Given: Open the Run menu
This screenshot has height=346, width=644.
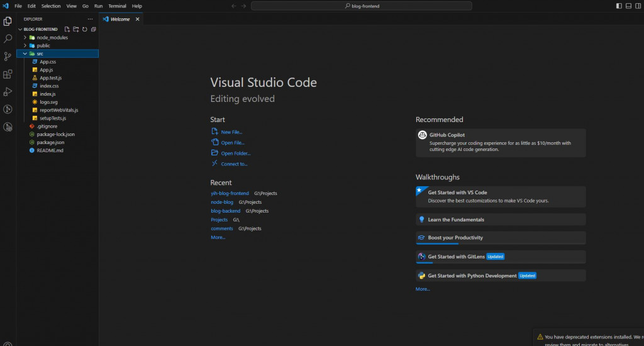Looking at the screenshot, I should pos(99,6).
